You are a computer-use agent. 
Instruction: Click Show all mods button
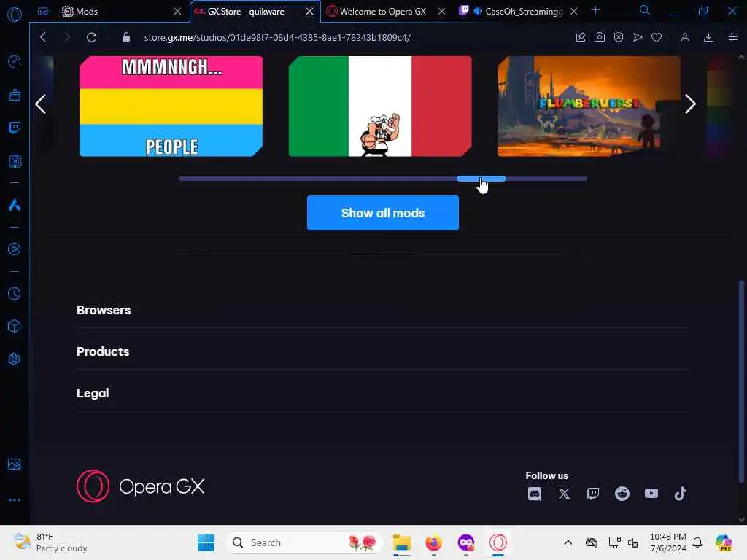click(x=382, y=213)
